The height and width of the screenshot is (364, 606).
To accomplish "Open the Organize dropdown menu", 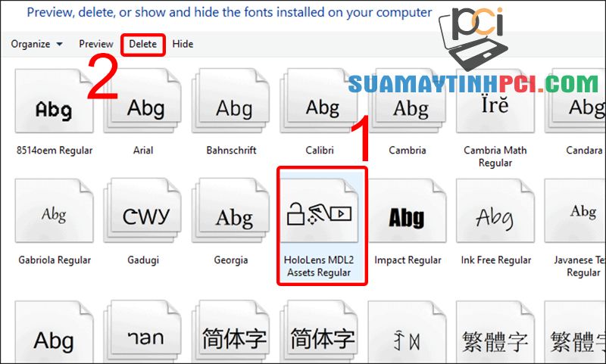I will point(36,44).
